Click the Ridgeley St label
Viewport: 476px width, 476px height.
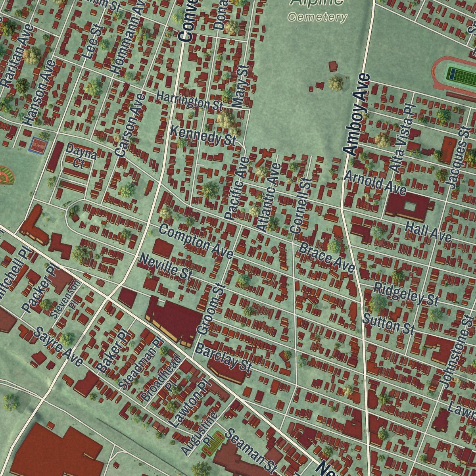(x=406, y=294)
